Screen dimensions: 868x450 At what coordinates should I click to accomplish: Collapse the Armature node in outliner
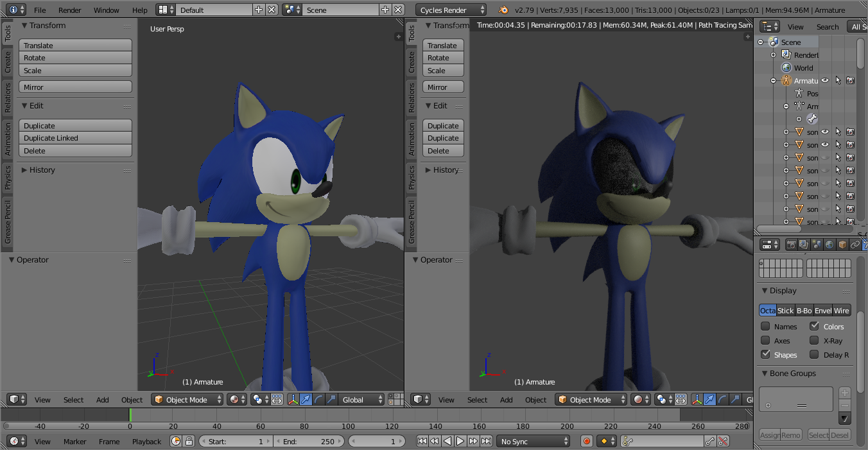[774, 80]
